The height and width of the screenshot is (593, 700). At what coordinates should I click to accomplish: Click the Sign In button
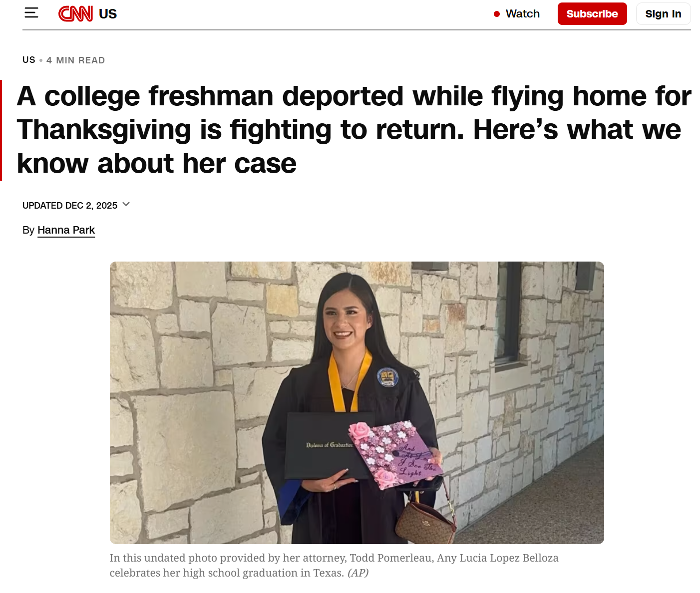point(663,14)
